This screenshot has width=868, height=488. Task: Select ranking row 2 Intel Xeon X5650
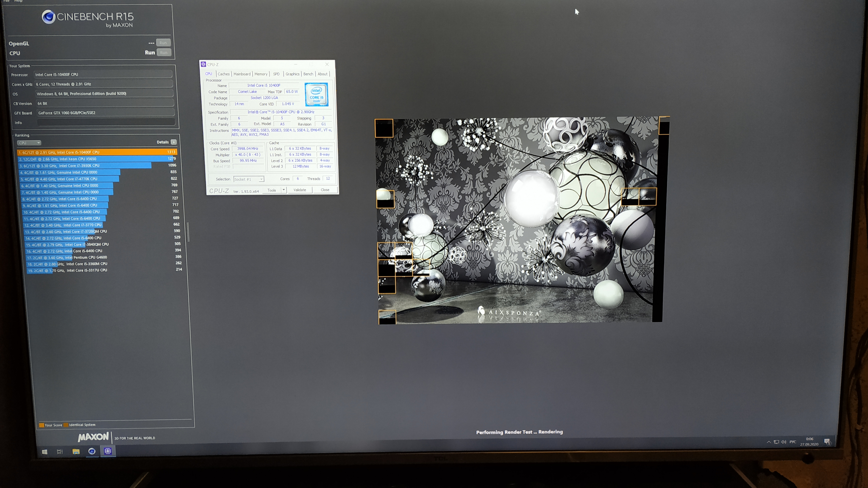pos(97,159)
